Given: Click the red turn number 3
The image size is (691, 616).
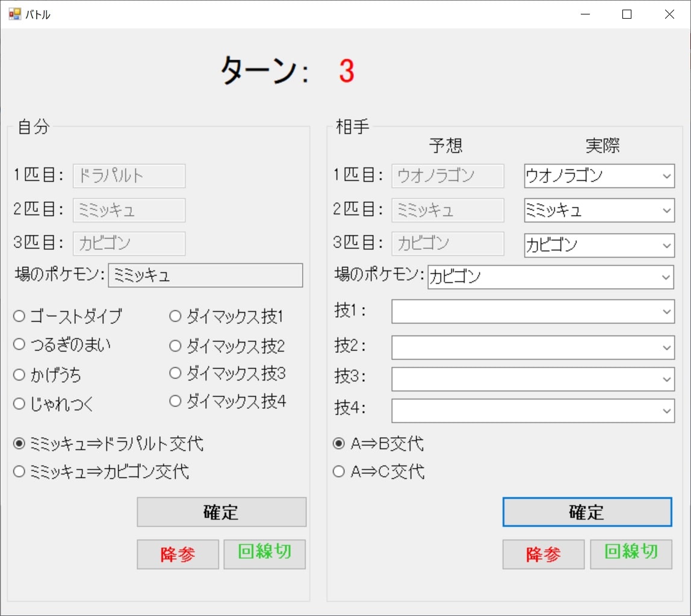Looking at the screenshot, I should point(346,71).
